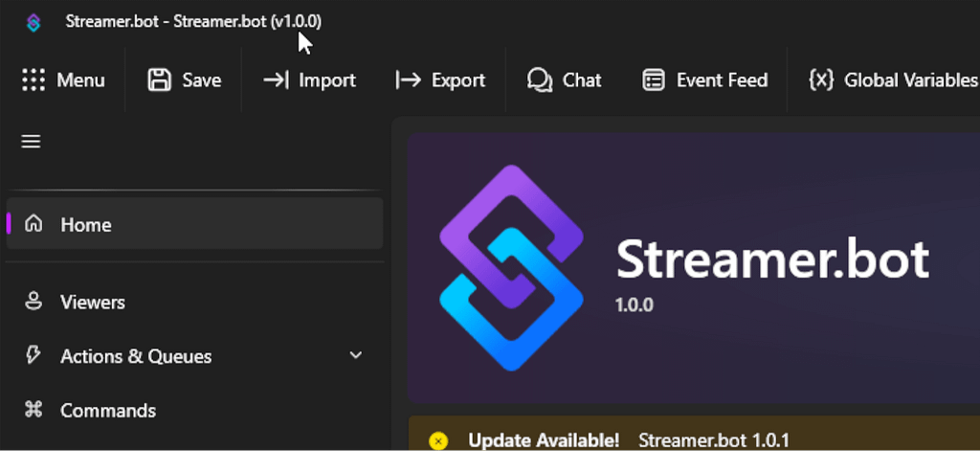Click the Commands key symbol icon
Screen dimensions: 980x451
(x=34, y=410)
